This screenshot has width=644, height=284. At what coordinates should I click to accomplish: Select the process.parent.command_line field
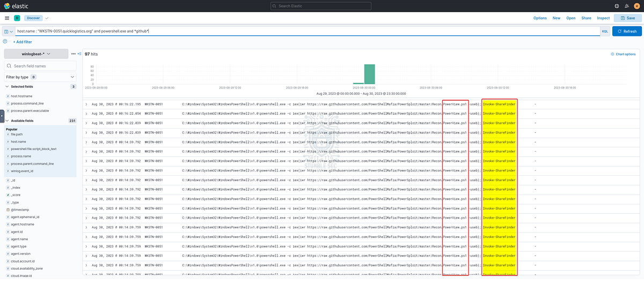pyautogui.click(x=32, y=163)
